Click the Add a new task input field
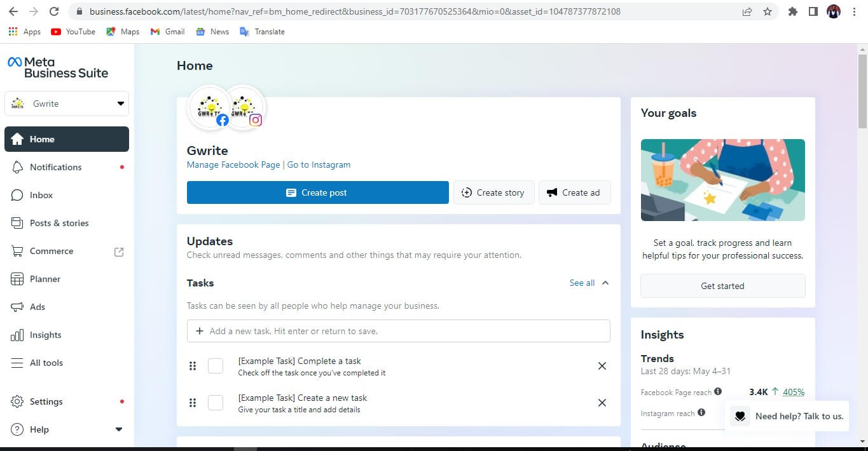Screen dimensions: 868x451 pyautogui.click(x=398, y=331)
